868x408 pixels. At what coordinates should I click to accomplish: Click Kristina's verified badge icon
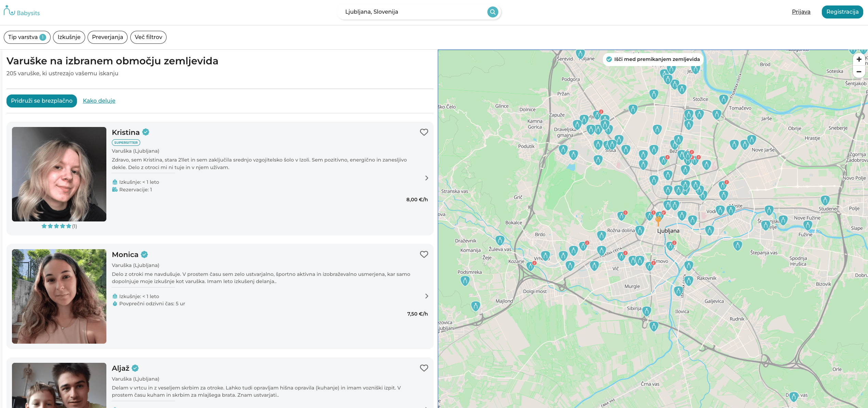click(146, 132)
